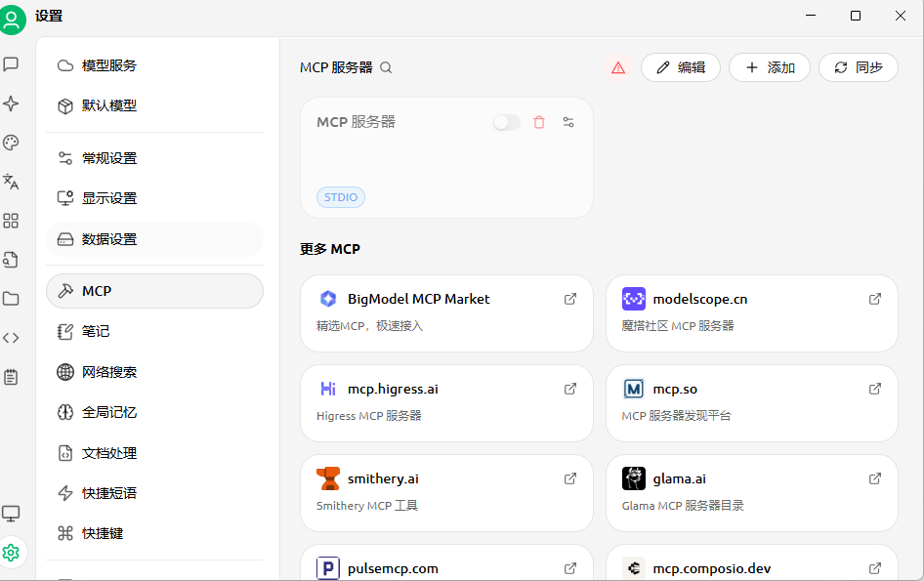The height and width of the screenshot is (581, 924).
Task: Open BigModel MCP Market external link icon
Action: click(x=569, y=299)
